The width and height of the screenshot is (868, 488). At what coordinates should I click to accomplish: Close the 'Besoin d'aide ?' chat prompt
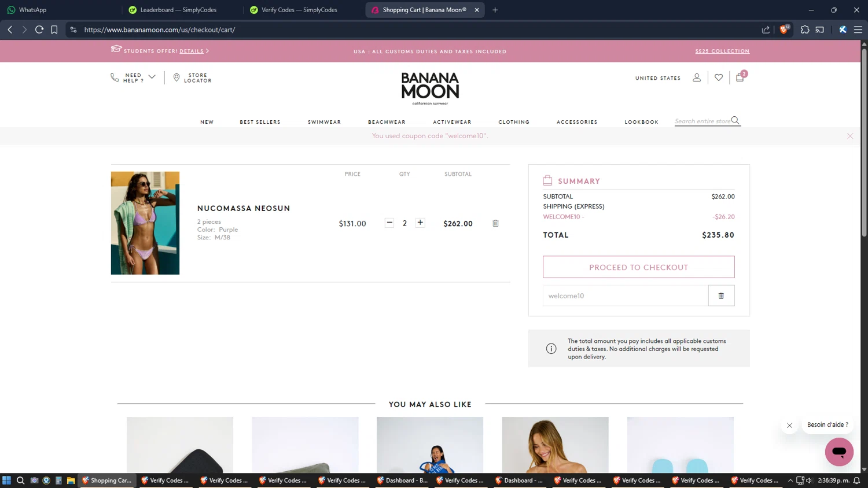pos(789,425)
